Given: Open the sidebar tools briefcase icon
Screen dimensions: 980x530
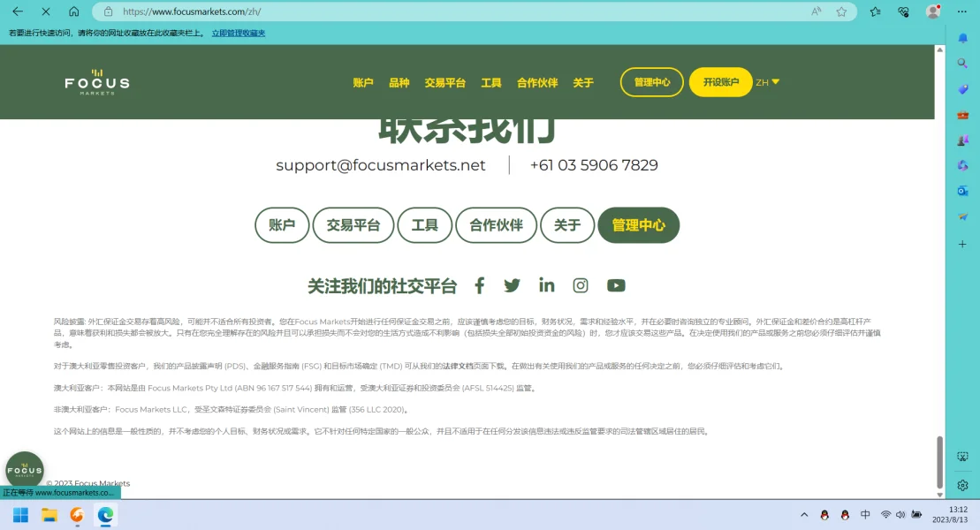Looking at the screenshot, I should (x=962, y=115).
